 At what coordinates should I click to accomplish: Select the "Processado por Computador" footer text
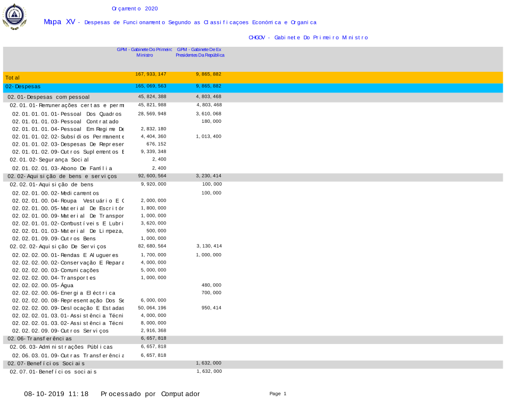[x=150, y=394]
